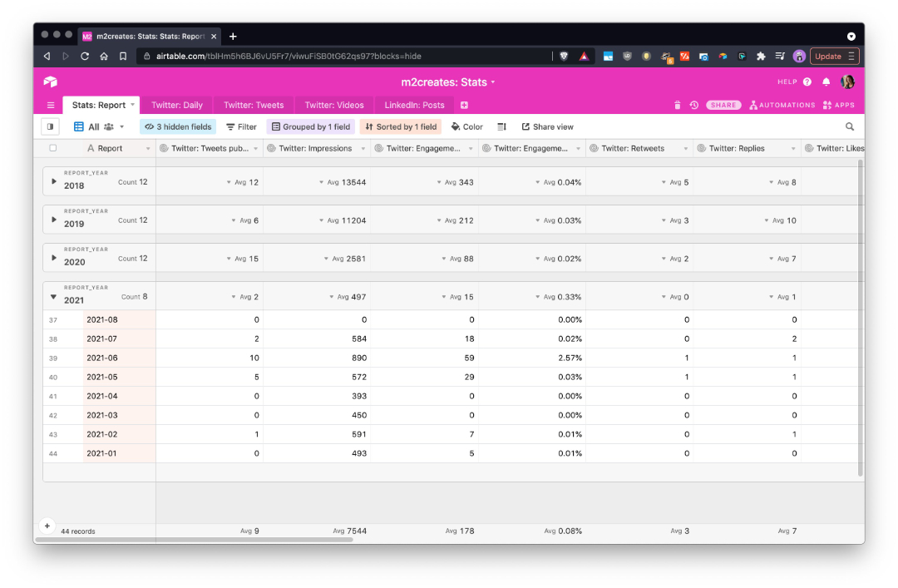This screenshot has height=588, width=898.
Task: Open a new browser tab
Action: point(233,36)
